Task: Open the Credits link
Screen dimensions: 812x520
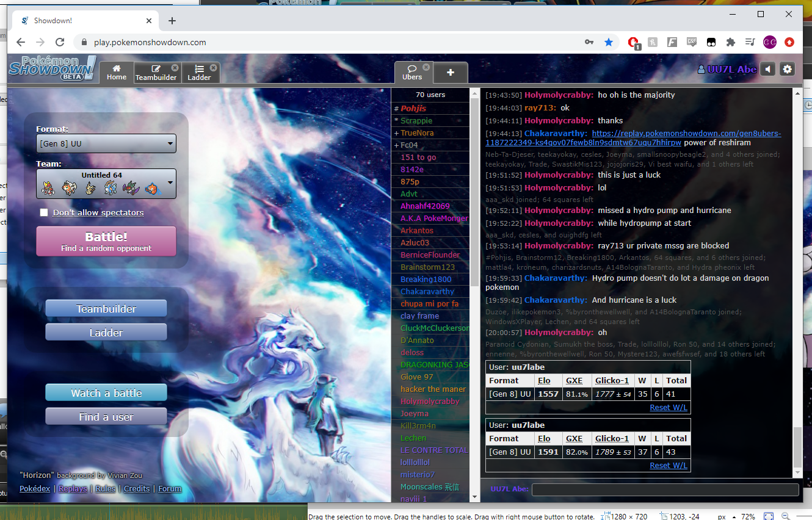Action: (x=137, y=488)
